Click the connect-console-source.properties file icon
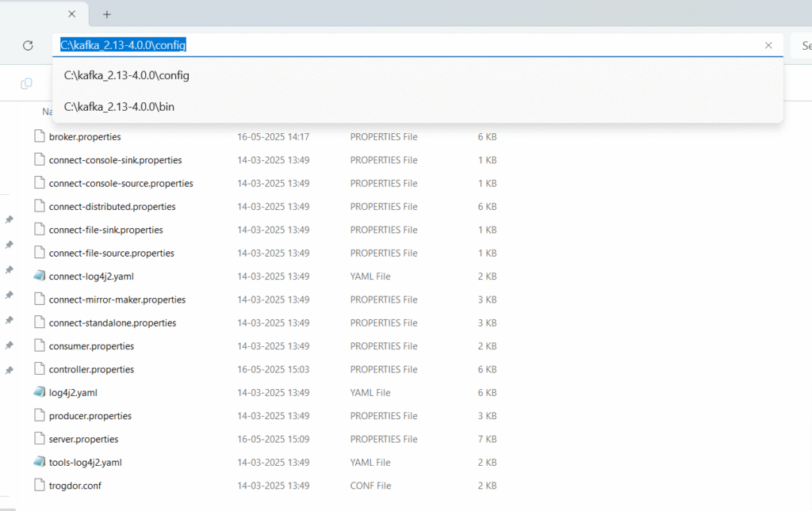 (40, 182)
